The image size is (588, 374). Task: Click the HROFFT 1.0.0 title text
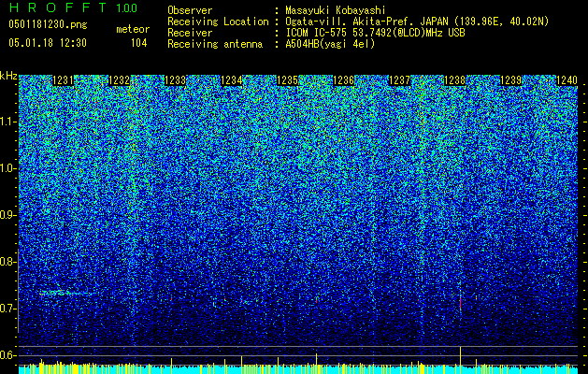73,7
